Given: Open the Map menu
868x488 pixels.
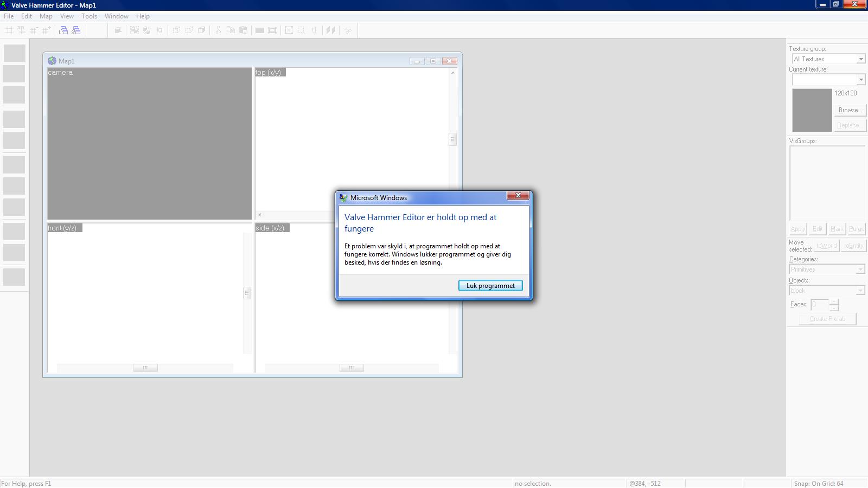Looking at the screenshot, I should (x=46, y=16).
